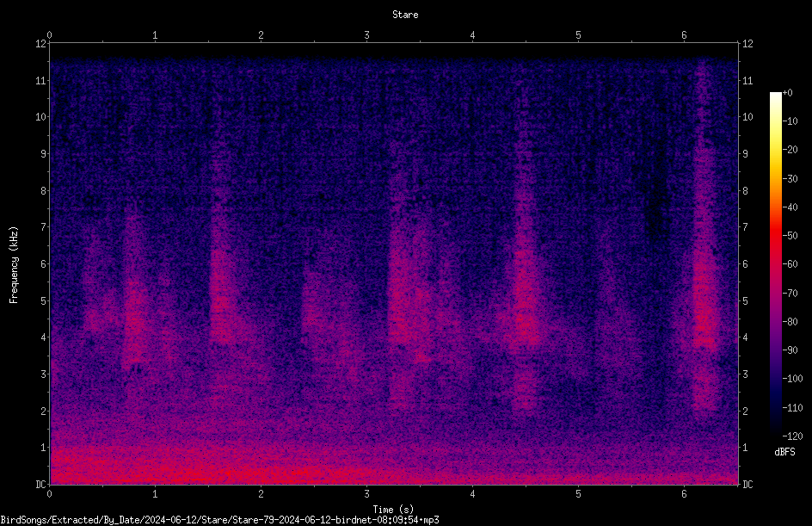Click the 12 kHz label on the left axis
This screenshot has height=526, width=812.
coord(40,44)
